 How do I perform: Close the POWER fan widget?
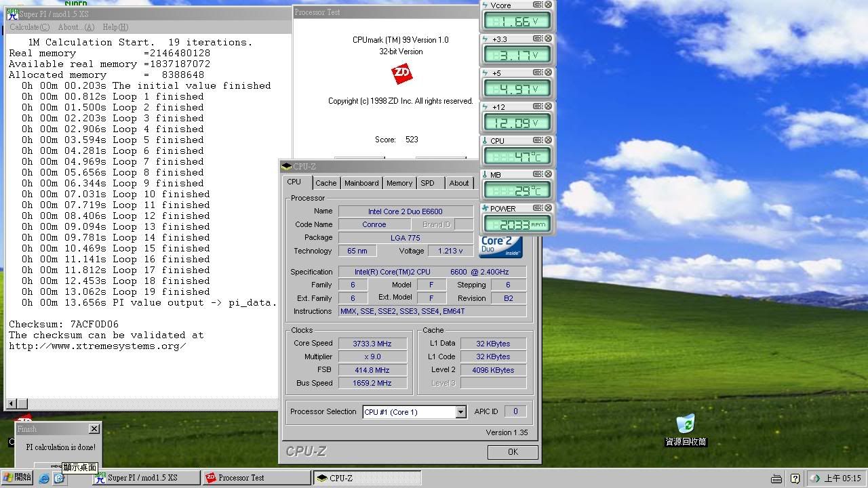pos(548,208)
